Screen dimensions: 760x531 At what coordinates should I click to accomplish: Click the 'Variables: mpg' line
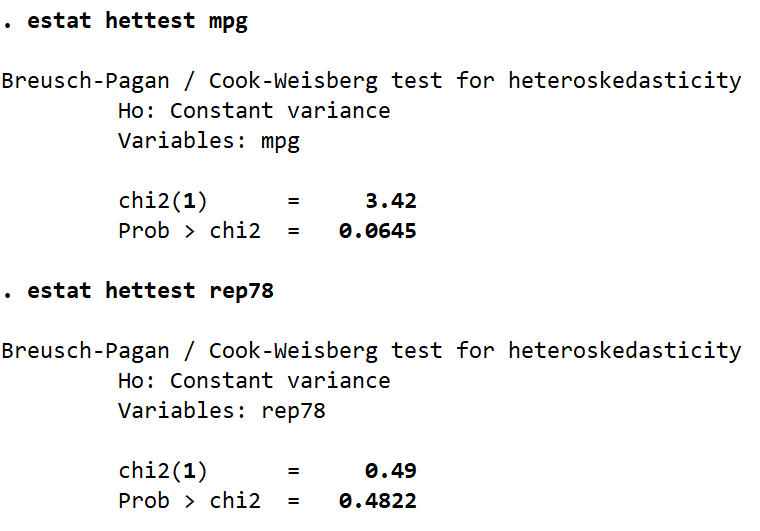(x=208, y=141)
